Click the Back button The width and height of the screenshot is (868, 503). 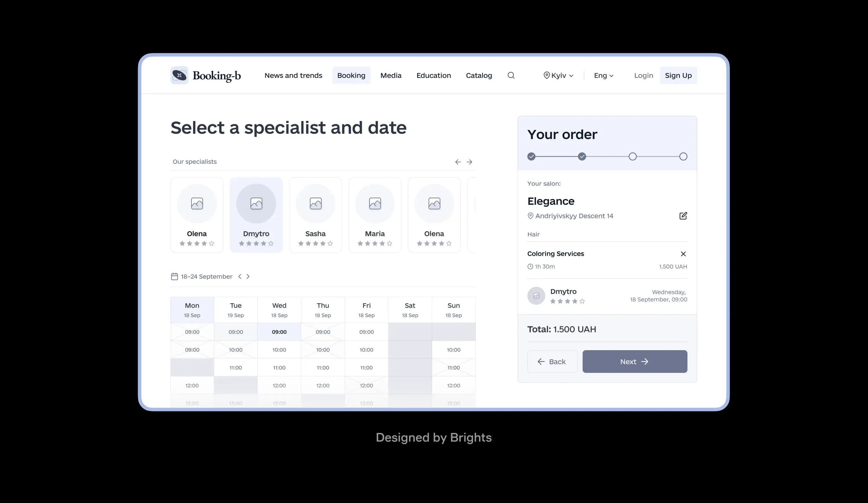click(x=553, y=362)
